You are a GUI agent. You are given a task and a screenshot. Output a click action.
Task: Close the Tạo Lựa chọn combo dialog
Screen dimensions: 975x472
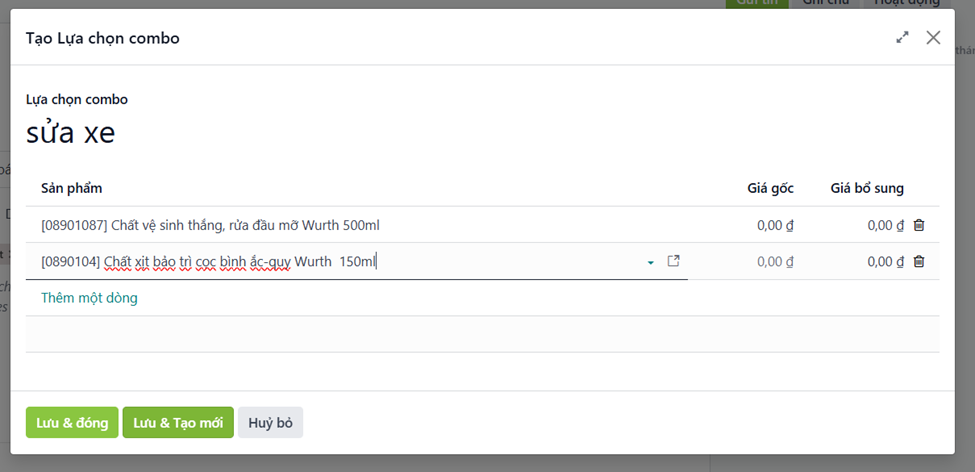(x=933, y=38)
